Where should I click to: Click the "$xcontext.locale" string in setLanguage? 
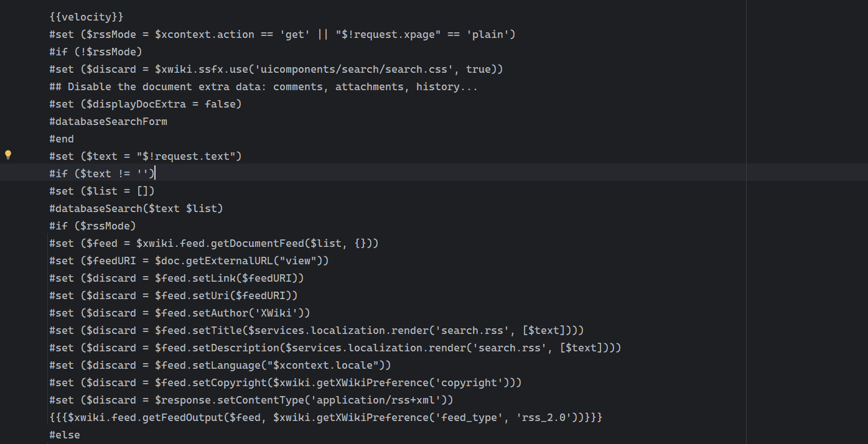click(x=323, y=365)
